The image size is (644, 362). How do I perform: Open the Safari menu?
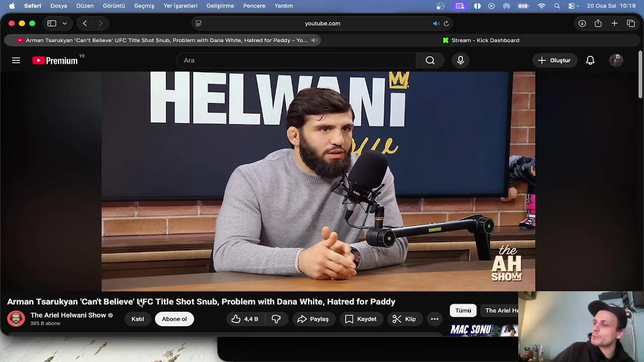pos(33,6)
